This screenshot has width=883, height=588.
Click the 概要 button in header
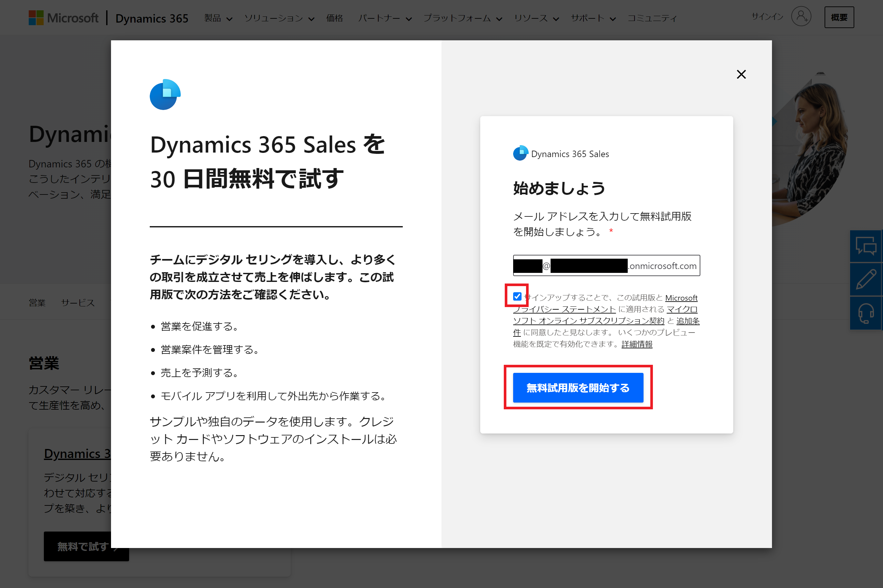tap(839, 17)
